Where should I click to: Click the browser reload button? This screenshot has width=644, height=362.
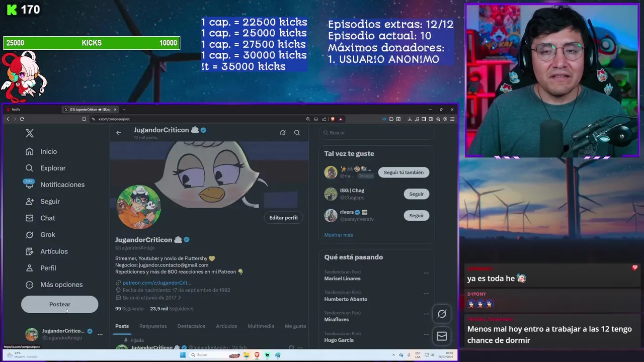(x=22, y=119)
